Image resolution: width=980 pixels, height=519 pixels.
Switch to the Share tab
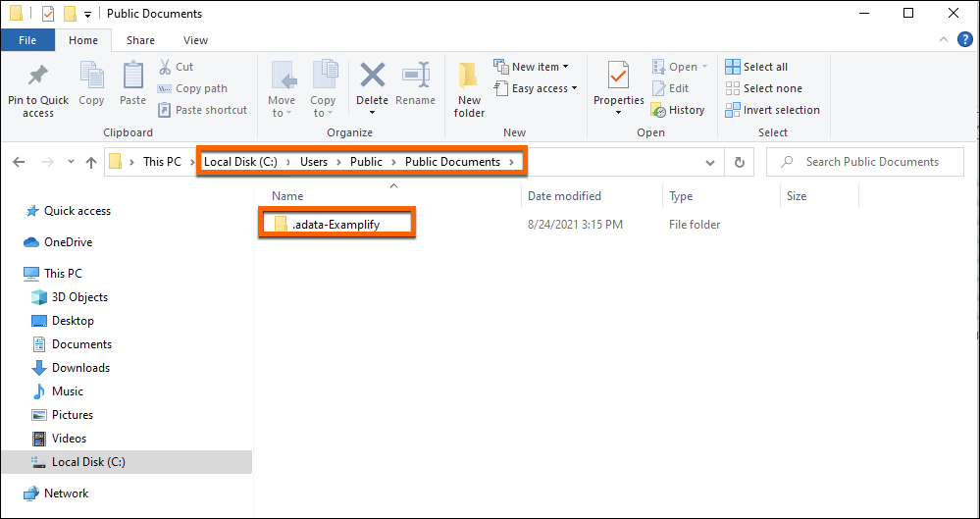point(140,40)
